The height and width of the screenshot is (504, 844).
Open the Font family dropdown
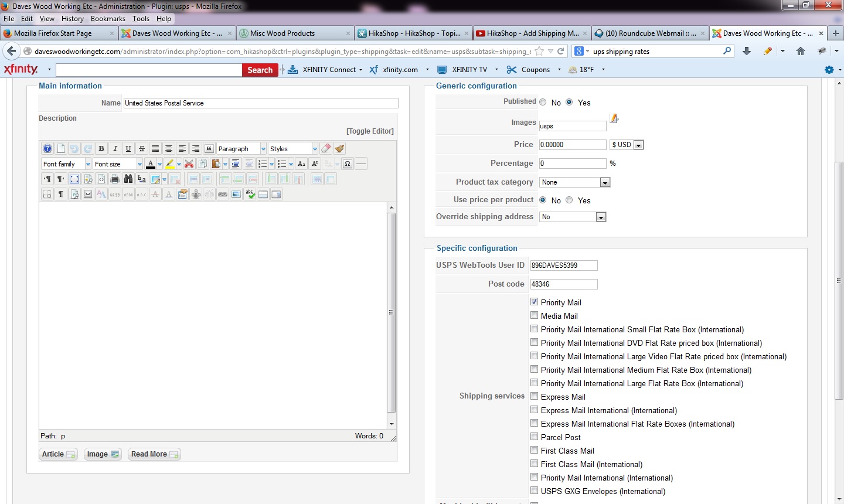pos(66,164)
